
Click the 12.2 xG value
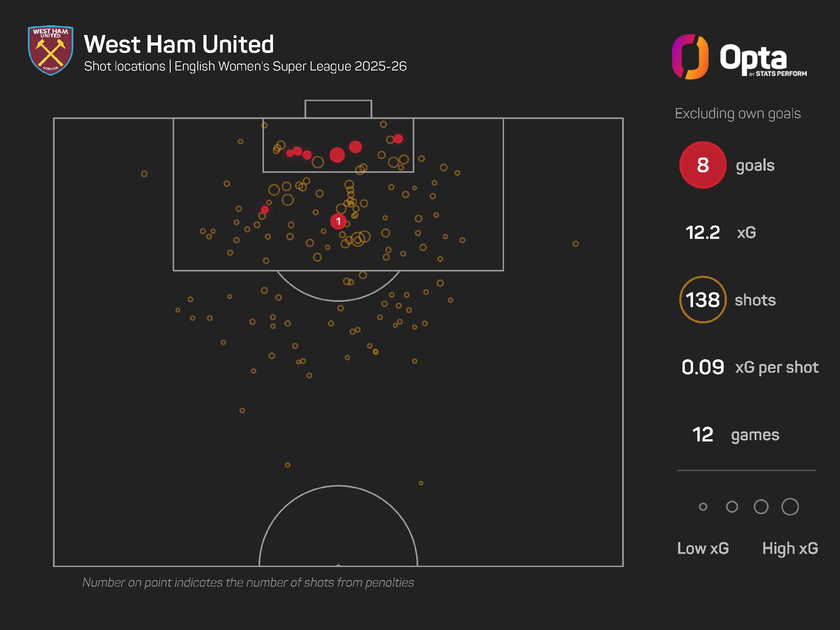703,232
